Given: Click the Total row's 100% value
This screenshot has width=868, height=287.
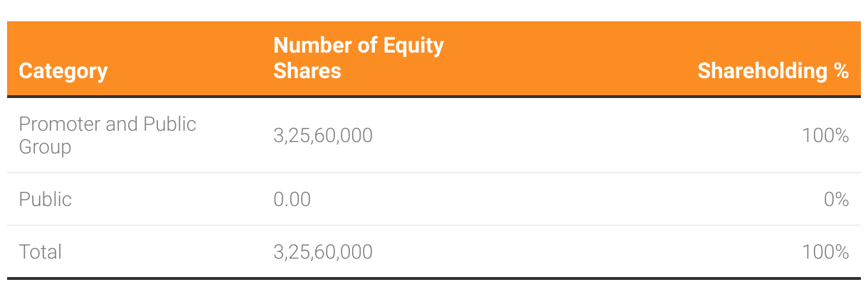Looking at the screenshot, I should 825,251.
